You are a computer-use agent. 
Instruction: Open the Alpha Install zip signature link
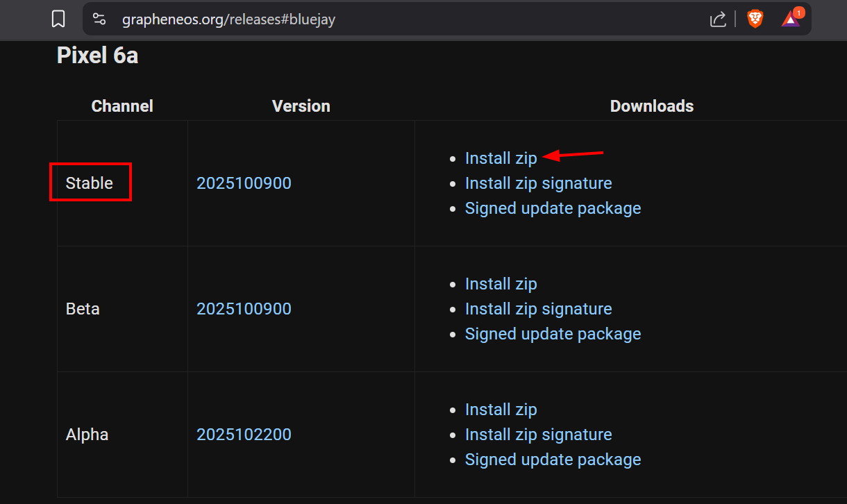coord(539,435)
